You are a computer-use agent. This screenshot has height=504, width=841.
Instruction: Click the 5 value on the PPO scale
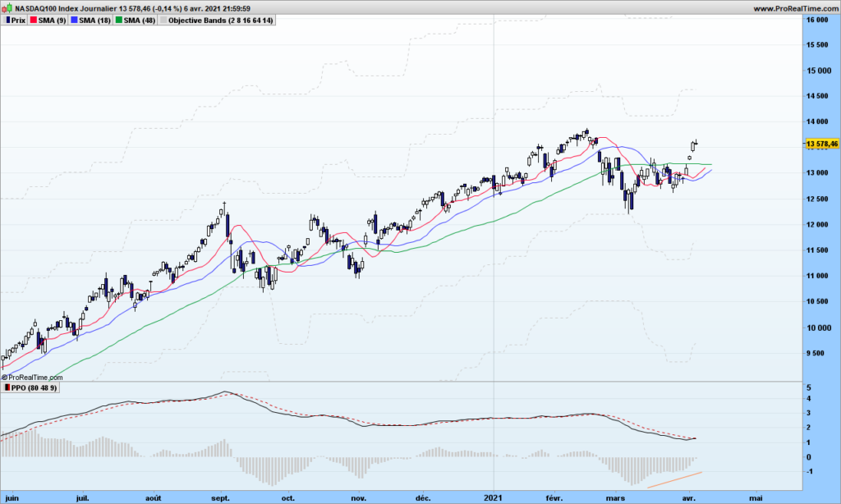pos(809,387)
